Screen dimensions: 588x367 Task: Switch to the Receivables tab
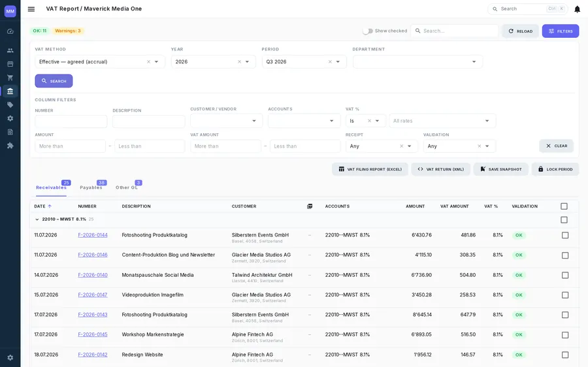(51, 187)
